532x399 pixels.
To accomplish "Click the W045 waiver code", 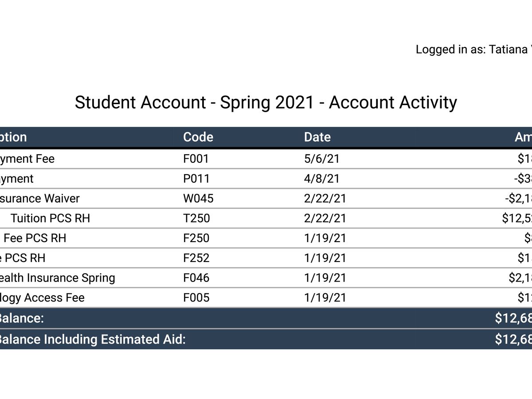I will click(198, 198).
